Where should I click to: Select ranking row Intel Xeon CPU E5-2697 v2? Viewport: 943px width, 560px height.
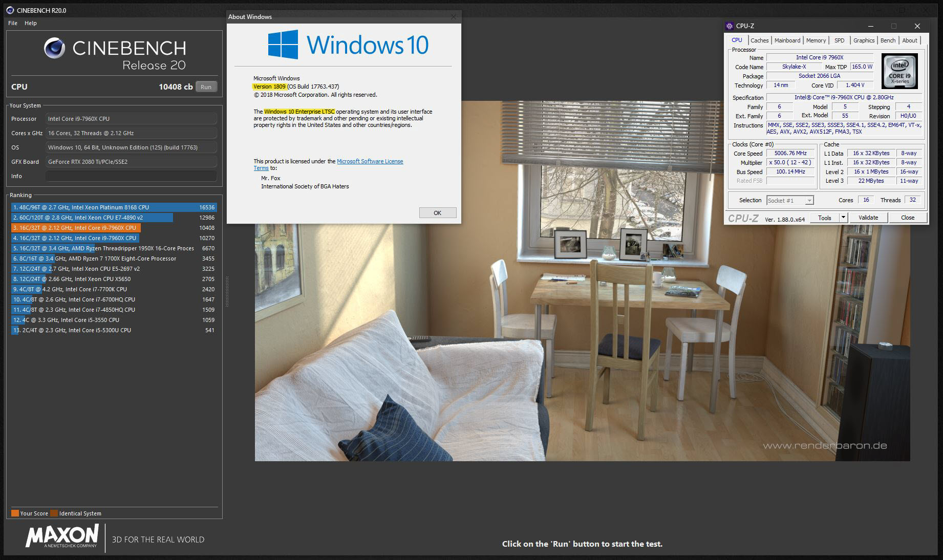[x=114, y=269]
